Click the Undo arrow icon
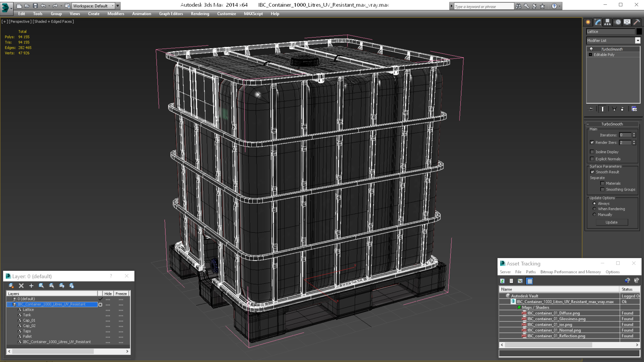The height and width of the screenshot is (362, 644). coord(43,6)
